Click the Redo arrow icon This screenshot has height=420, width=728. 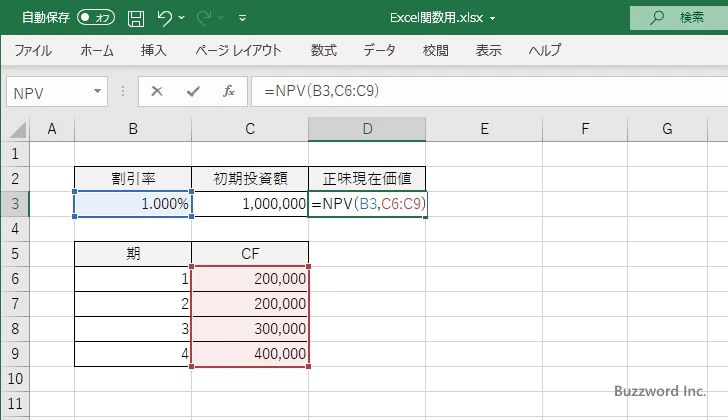[204, 18]
